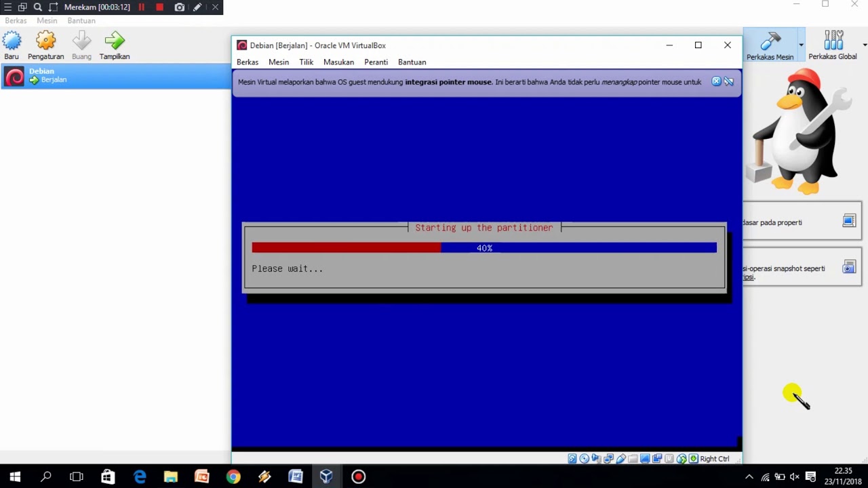Click network adapter icon in VM status bar
868x488 pixels.
coord(608,459)
